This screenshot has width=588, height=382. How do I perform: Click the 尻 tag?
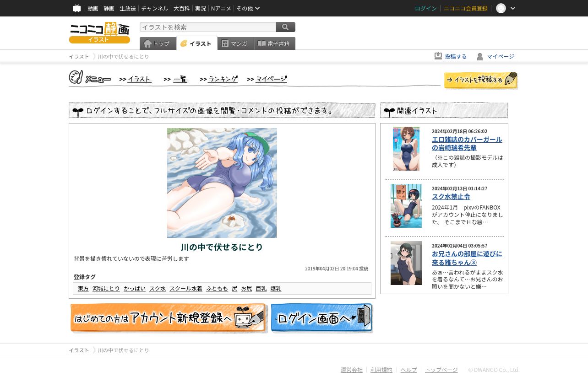pyautogui.click(x=234, y=289)
